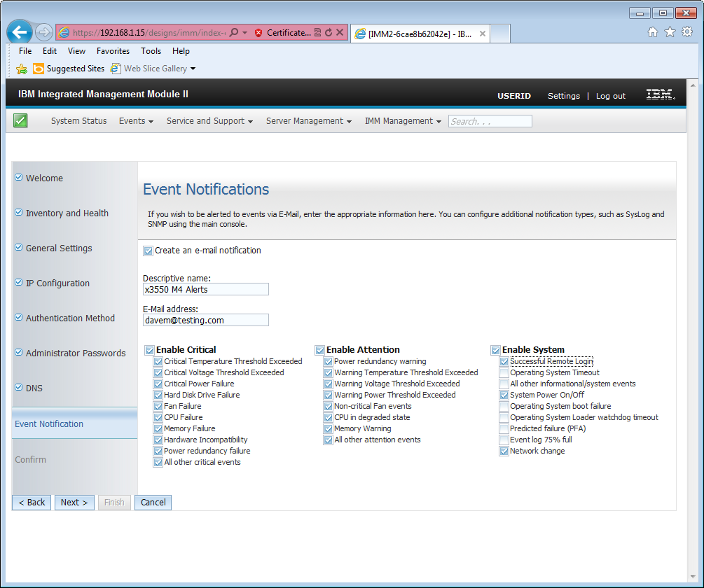Click the Add to Favorites bar star icon
704x588 pixels.
[x=22, y=69]
